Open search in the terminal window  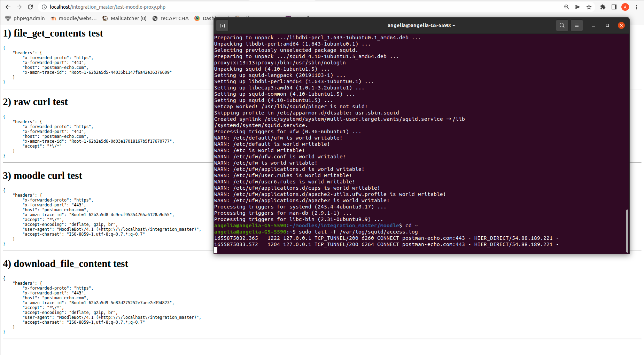pyautogui.click(x=562, y=25)
